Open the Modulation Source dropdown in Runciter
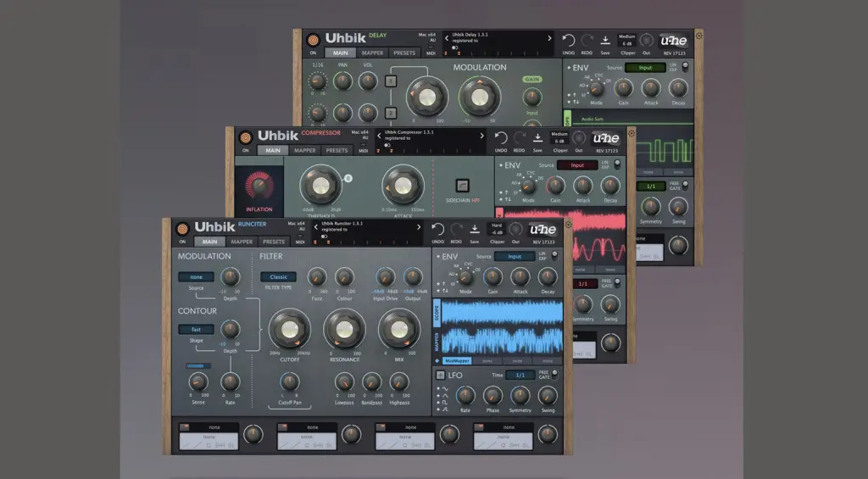 point(195,276)
